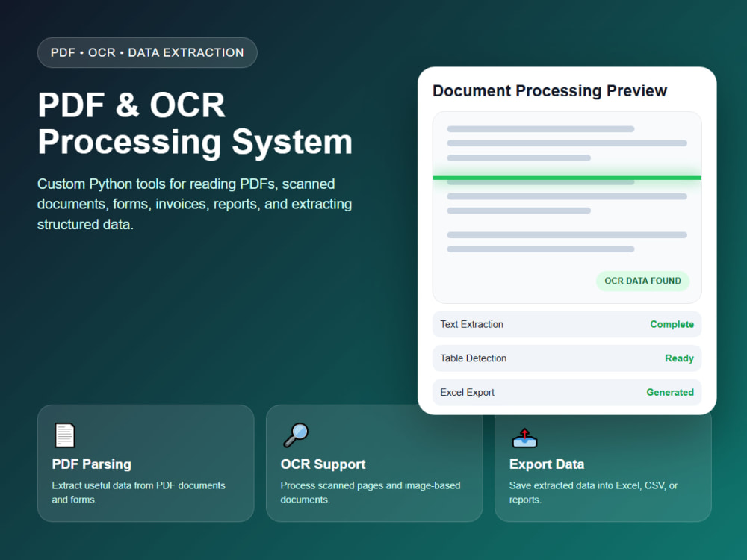The image size is (747, 560).
Task: Click the green 'Complete' status text
Action: [672, 324]
